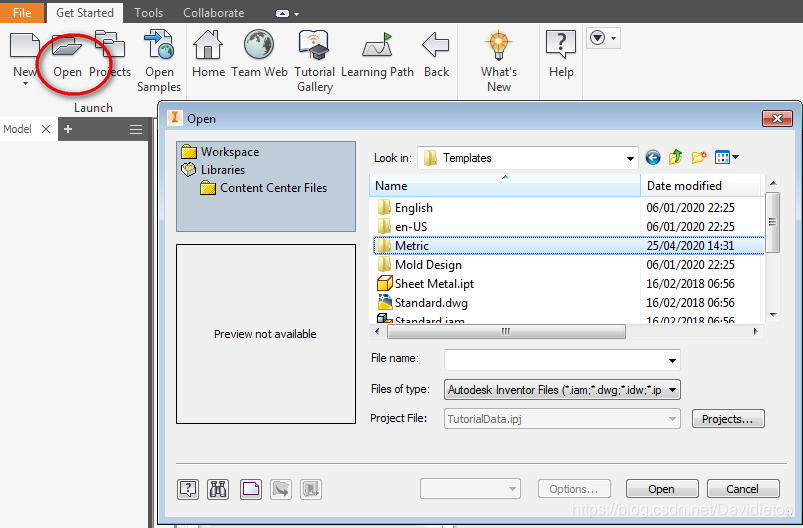Select Libraries in the location tree

coord(222,170)
